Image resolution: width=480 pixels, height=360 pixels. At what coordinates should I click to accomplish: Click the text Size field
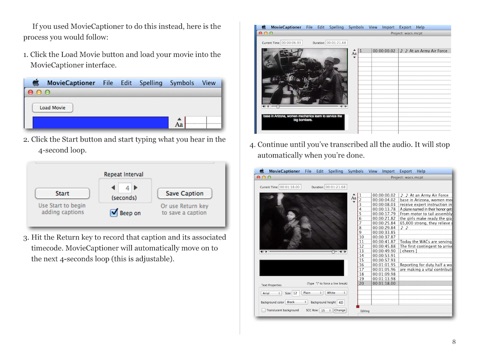tap(295, 293)
